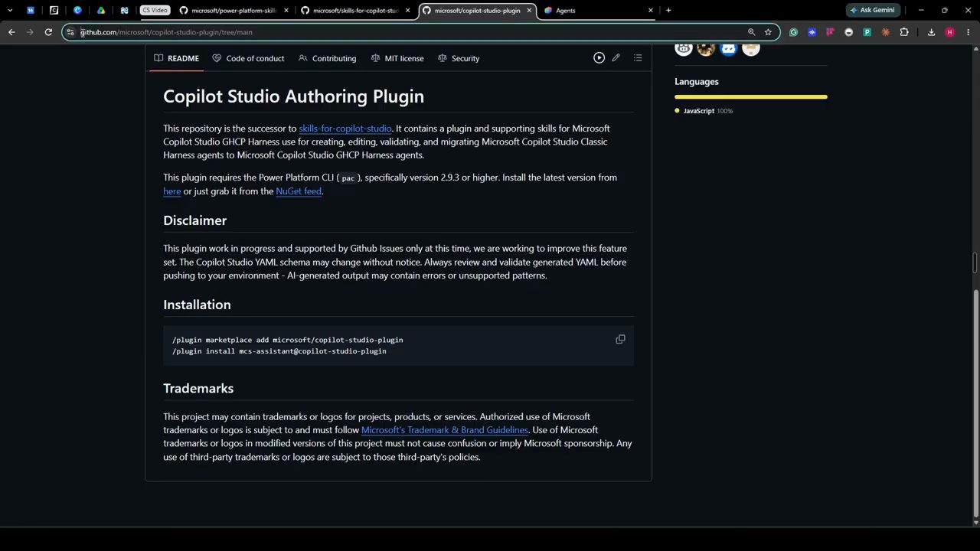Close the Agents browser tab
The height and width of the screenshot is (551, 980).
651,11
